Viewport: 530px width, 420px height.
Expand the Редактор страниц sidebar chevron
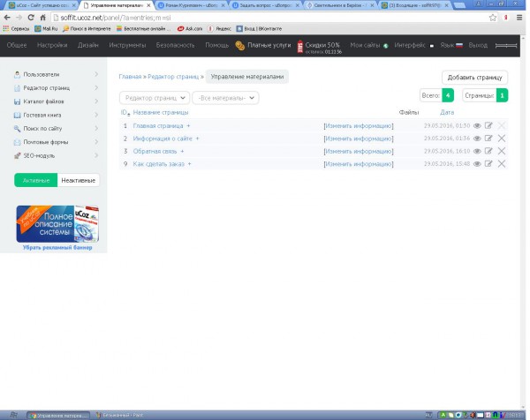tap(96, 87)
